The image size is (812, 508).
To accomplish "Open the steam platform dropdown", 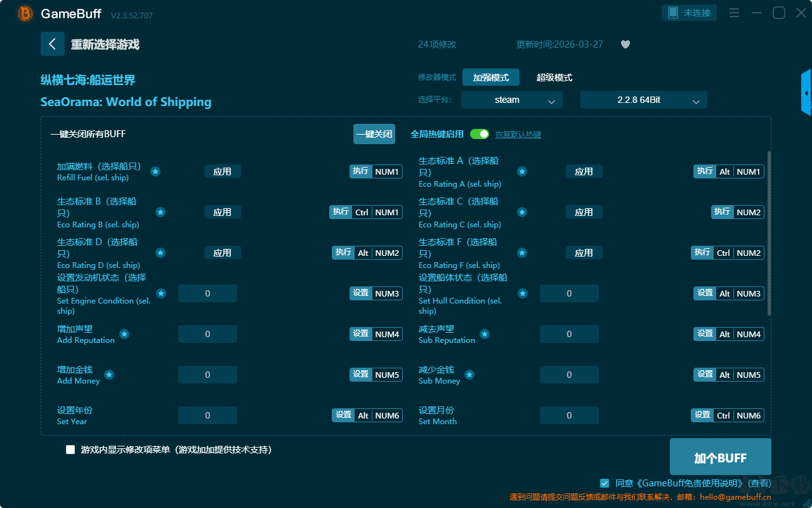I will point(512,100).
